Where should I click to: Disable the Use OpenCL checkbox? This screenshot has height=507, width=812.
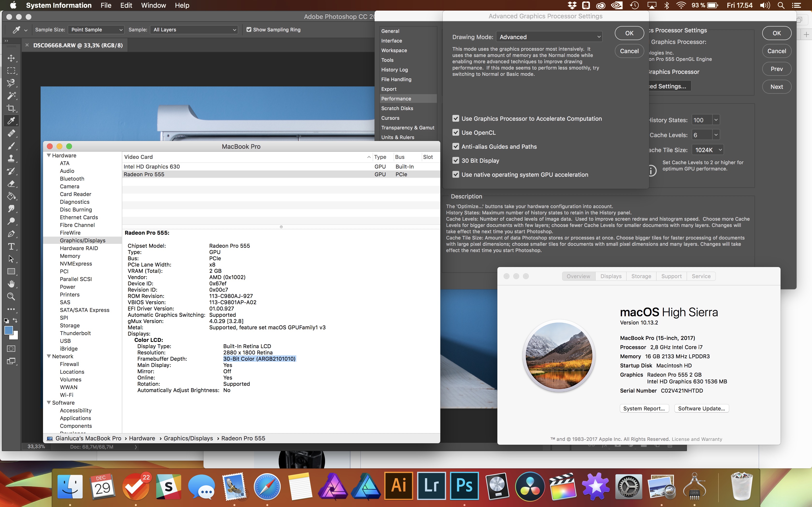[455, 133]
